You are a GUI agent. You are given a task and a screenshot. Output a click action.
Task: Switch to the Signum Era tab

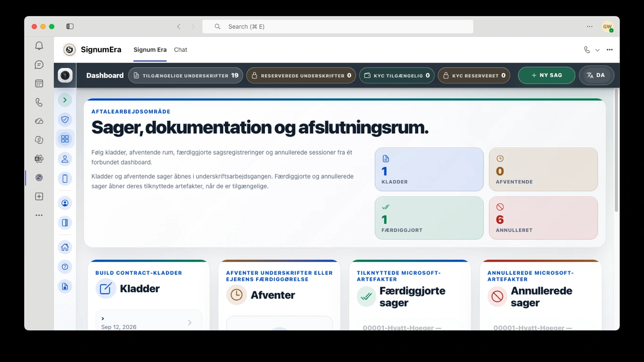(x=150, y=49)
